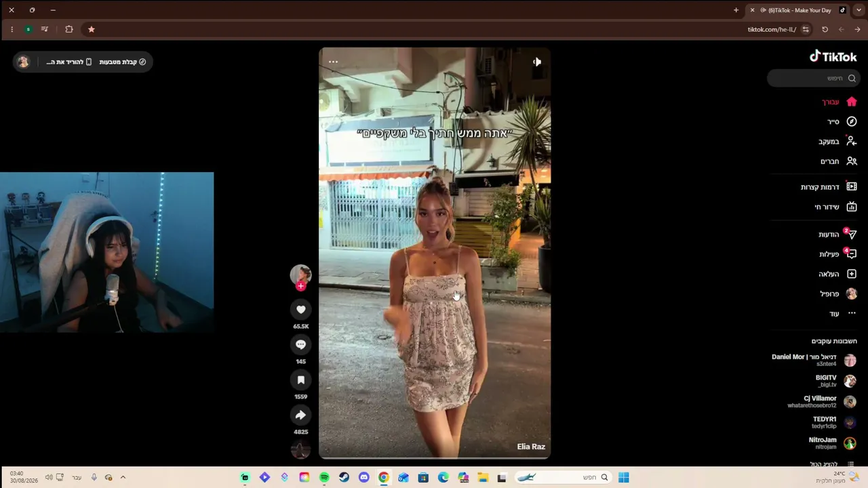The height and width of the screenshot is (488, 868).
Task: Follow creator with the red plus badge
Action: pyautogui.click(x=300, y=286)
